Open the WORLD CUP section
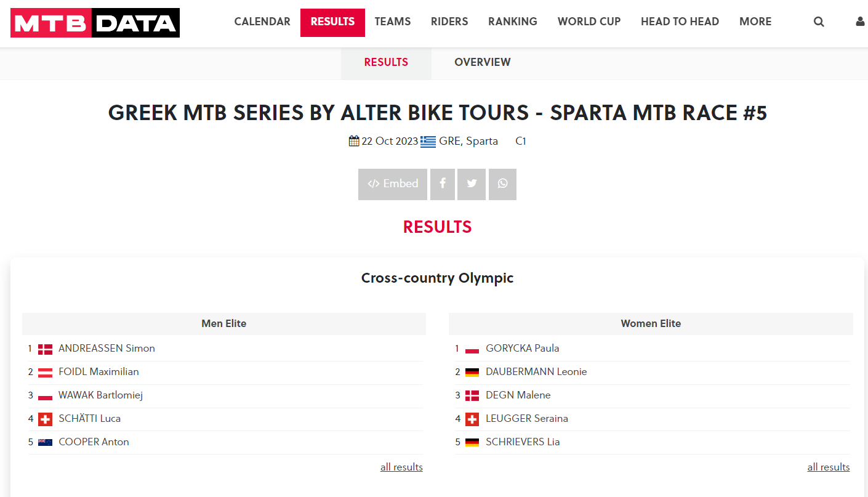Viewport: 868px width, 497px height. point(589,22)
